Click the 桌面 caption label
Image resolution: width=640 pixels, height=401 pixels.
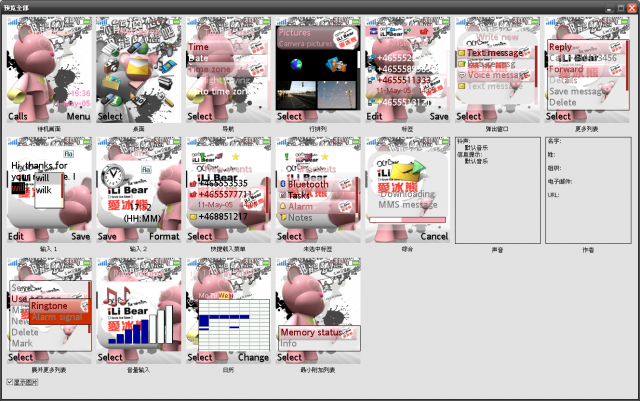[x=139, y=129]
